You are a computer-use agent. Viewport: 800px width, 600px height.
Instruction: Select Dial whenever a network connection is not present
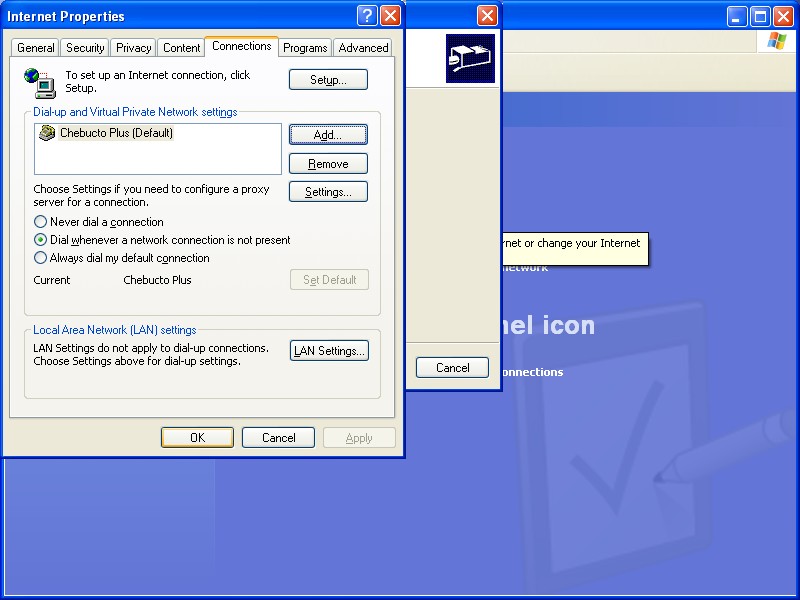pos(41,240)
